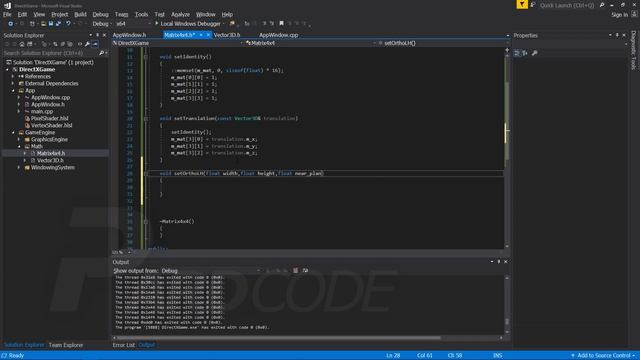640x360 pixels.
Task: Open the solution configuration Debug dropdown
Action: tap(102, 24)
